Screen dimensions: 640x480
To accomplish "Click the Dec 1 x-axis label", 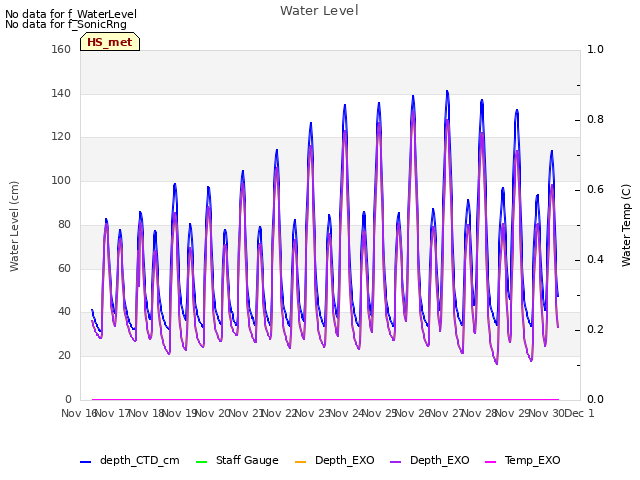I will coord(579,413).
